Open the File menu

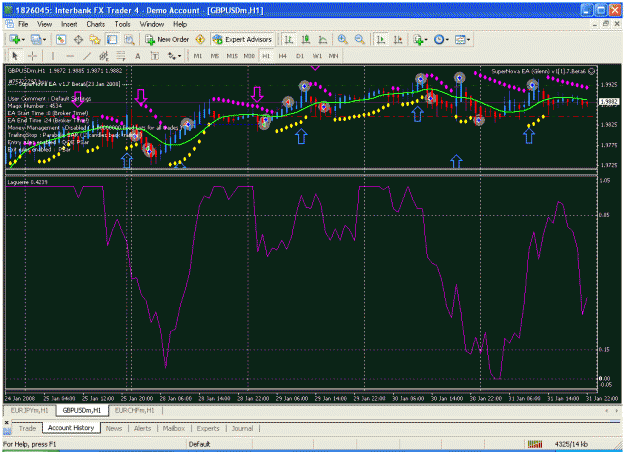tap(23, 24)
